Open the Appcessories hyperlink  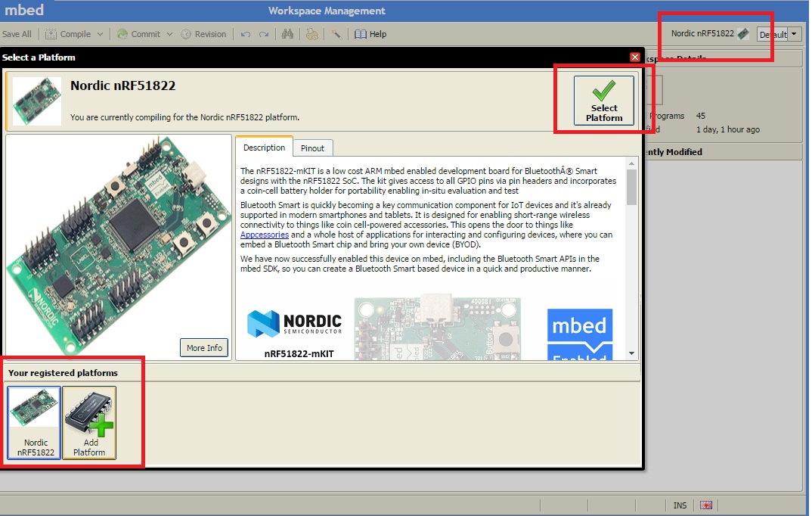tap(264, 235)
